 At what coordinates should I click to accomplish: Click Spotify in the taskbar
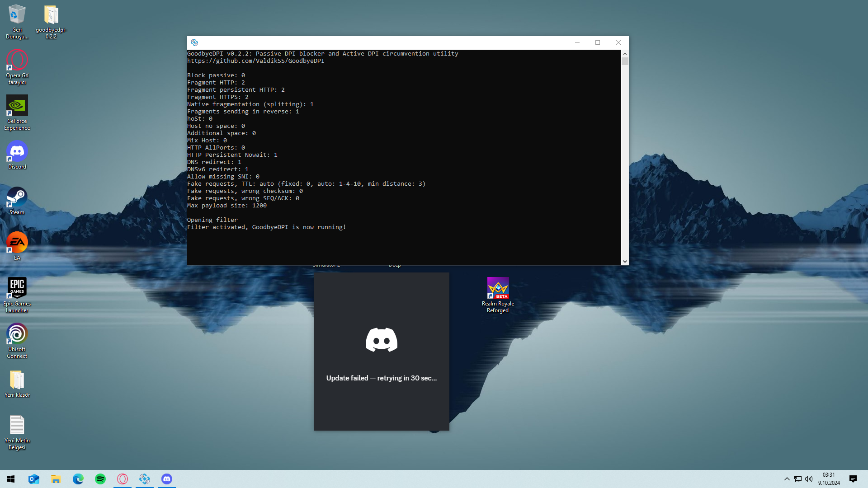point(100,479)
